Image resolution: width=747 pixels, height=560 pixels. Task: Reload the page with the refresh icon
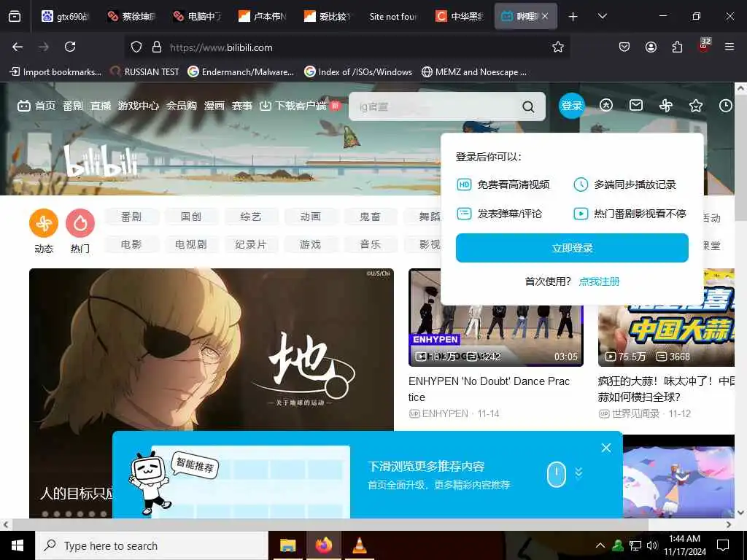coord(70,47)
